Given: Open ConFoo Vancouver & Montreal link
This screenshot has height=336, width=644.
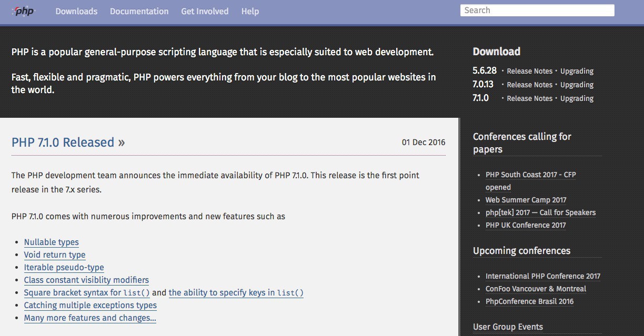Looking at the screenshot, I should point(536,289).
